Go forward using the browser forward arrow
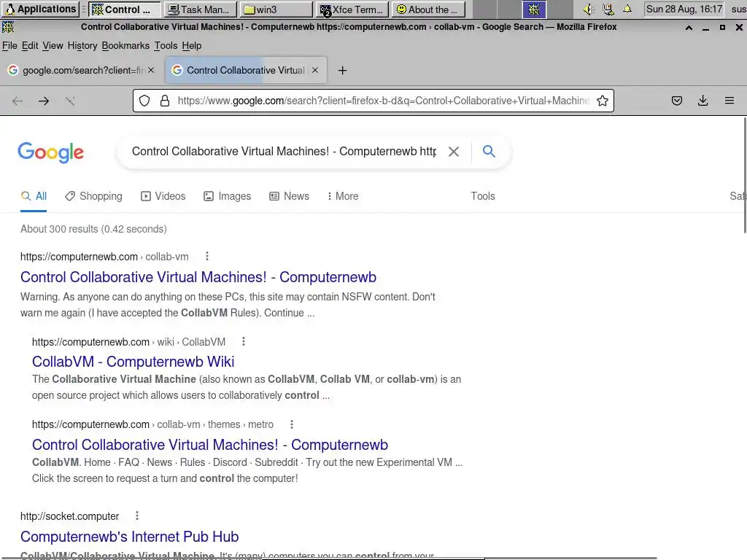The width and height of the screenshot is (747, 560). click(44, 101)
